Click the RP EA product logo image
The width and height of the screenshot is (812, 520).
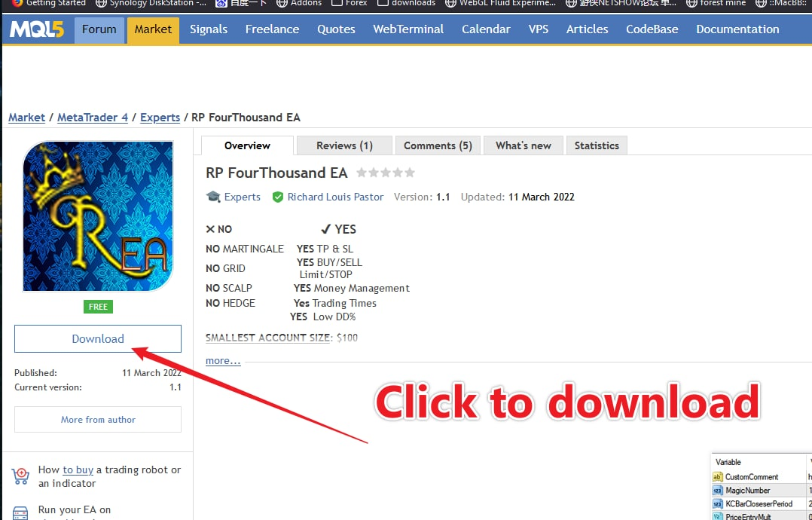pos(98,216)
